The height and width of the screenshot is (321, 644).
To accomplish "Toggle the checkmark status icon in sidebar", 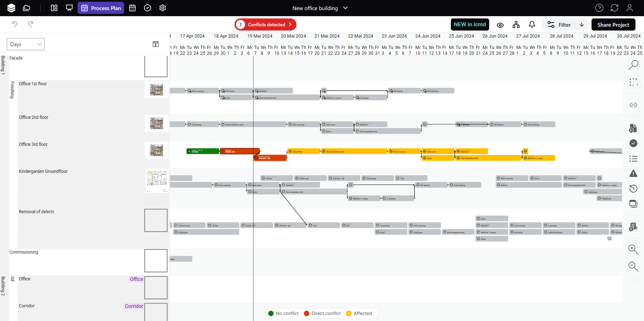I will [633, 143].
